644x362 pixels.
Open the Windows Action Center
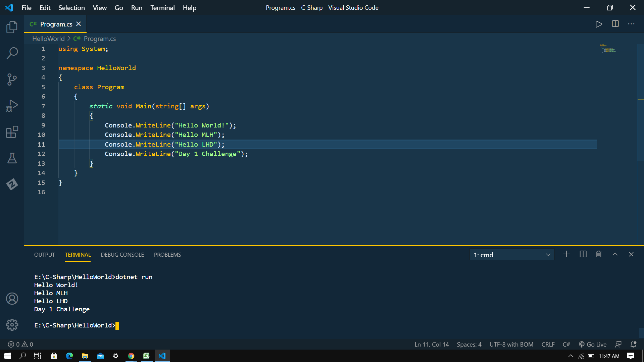click(631, 356)
